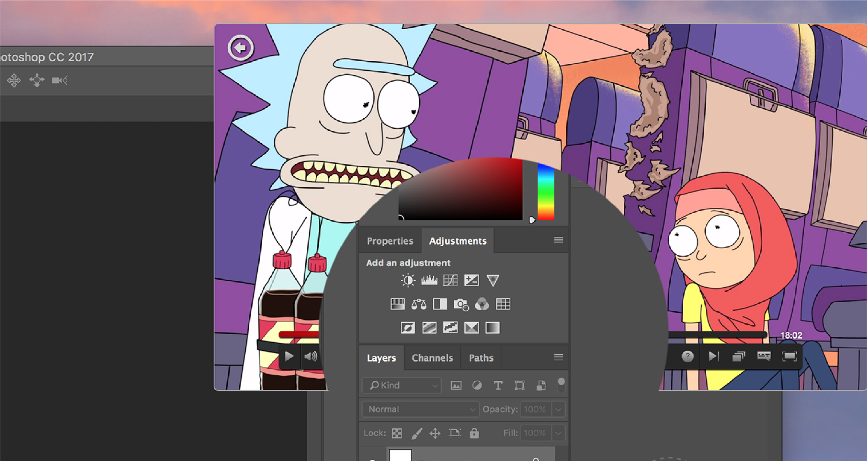This screenshot has width=868, height=461.
Task: Click the Curves adjustment icon
Action: point(451,280)
